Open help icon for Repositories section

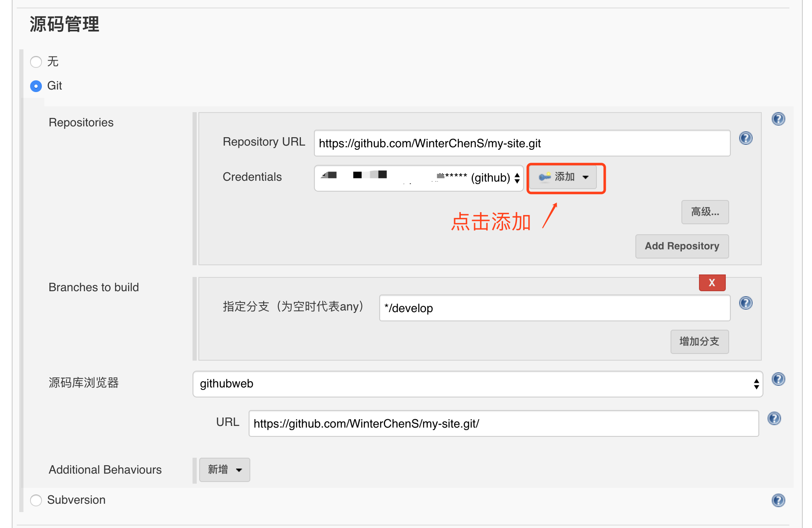[778, 119]
